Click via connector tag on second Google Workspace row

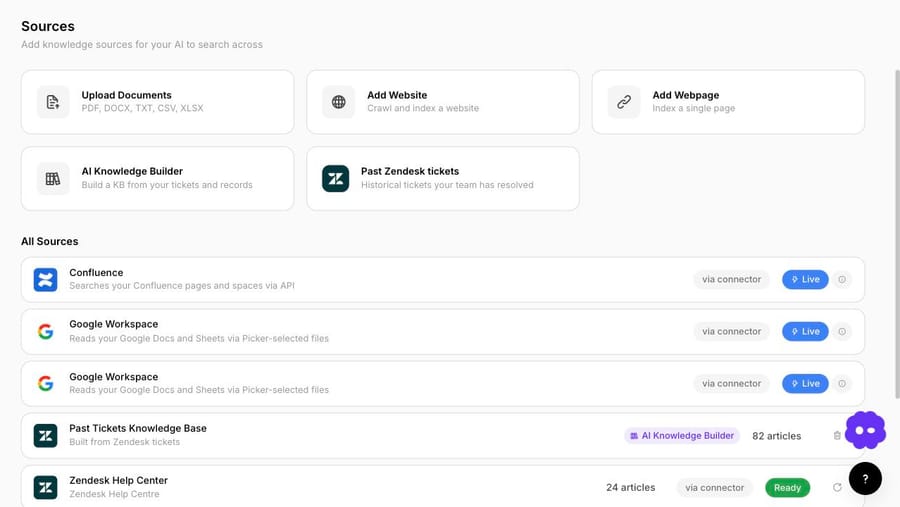pyautogui.click(x=731, y=384)
